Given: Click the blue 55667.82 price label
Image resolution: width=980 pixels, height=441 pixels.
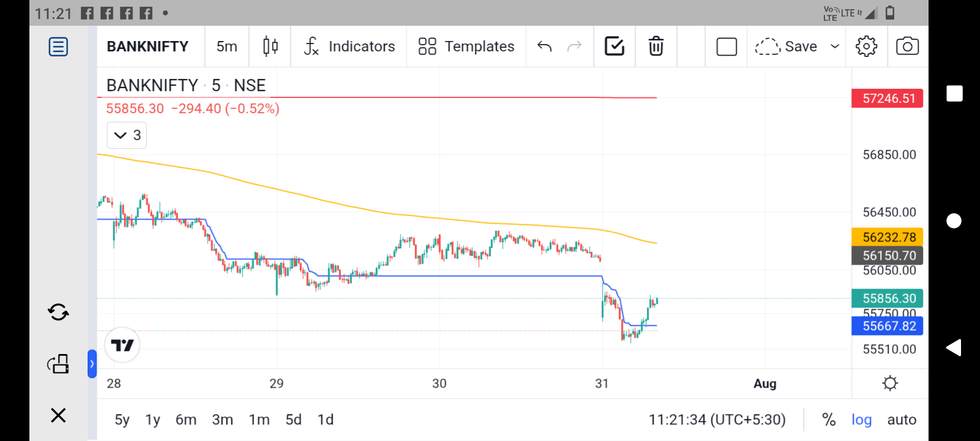Looking at the screenshot, I should click(x=888, y=326).
